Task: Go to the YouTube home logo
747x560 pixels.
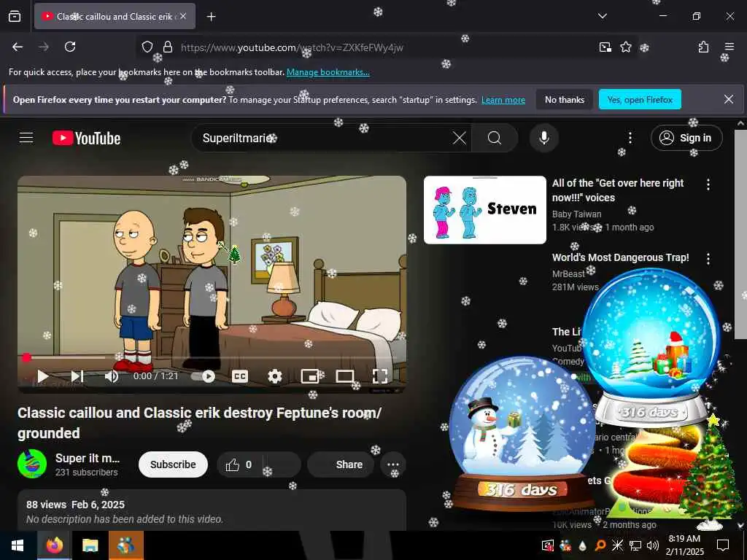Action: click(x=86, y=138)
